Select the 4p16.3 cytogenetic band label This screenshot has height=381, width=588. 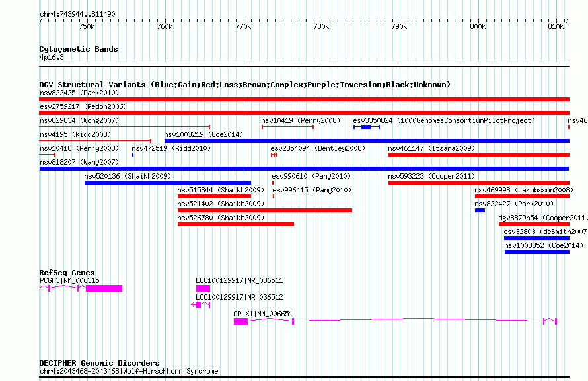tap(52, 57)
